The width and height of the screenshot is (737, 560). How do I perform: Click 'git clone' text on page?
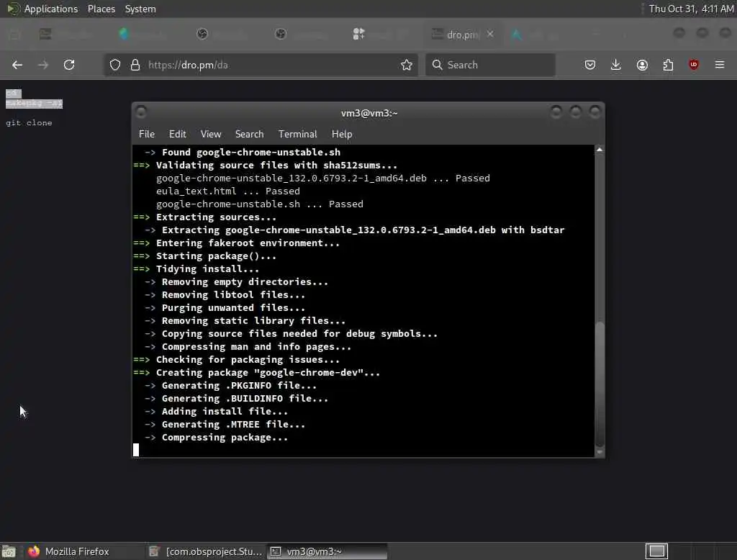(29, 122)
